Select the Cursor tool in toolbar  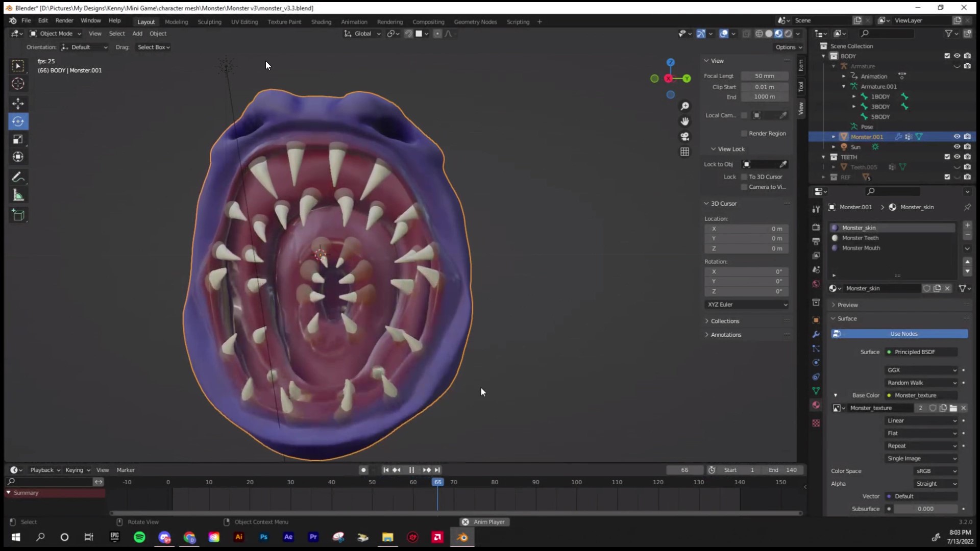(x=18, y=84)
